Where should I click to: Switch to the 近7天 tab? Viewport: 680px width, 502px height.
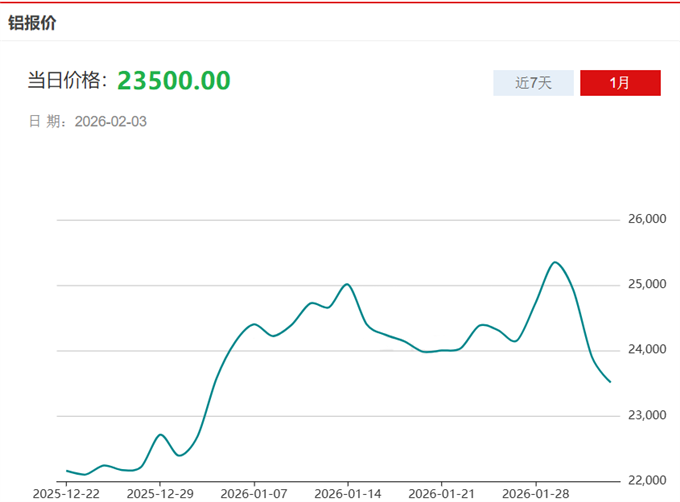(533, 83)
